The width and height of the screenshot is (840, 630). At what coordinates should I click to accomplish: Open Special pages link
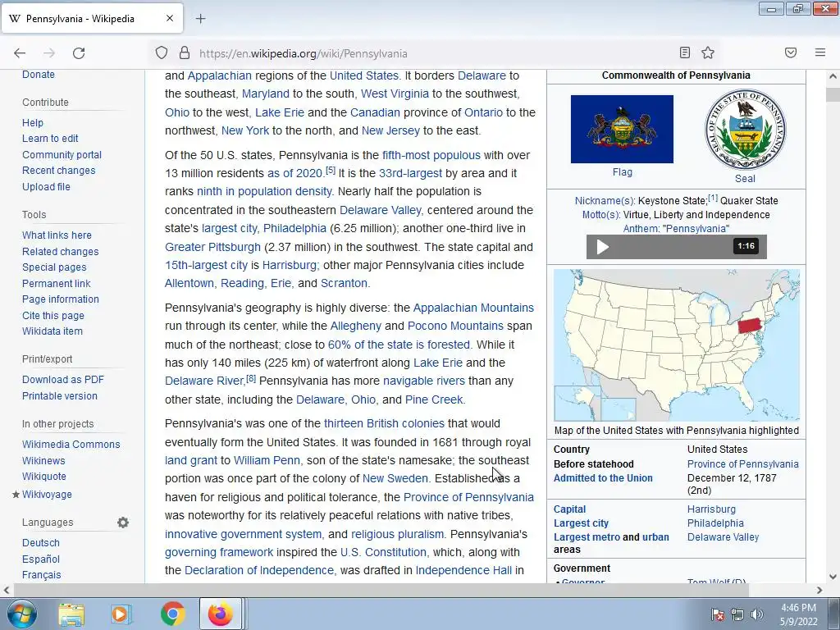pyautogui.click(x=54, y=267)
